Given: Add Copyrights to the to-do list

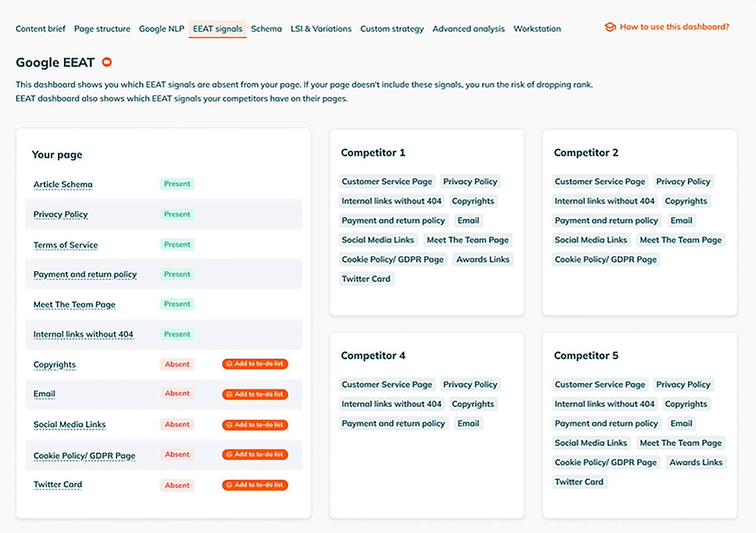Looking at the screenshot, I should (255, 364).
